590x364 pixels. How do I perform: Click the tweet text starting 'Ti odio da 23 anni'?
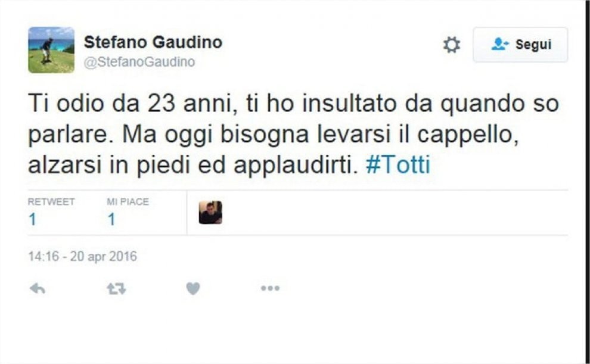pyautogui.click(x=293, y=134)
